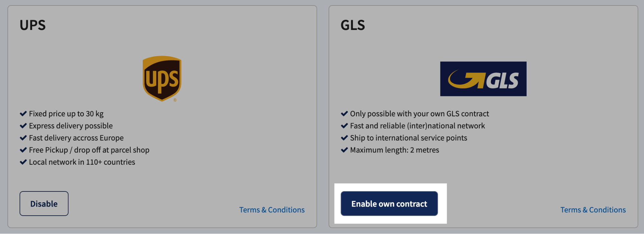Viewport: 644px width, 234px height.
Task: Click the checkmark next to 'Express delivery possible'
Action: pyautogui.click(x=23, y=125)
